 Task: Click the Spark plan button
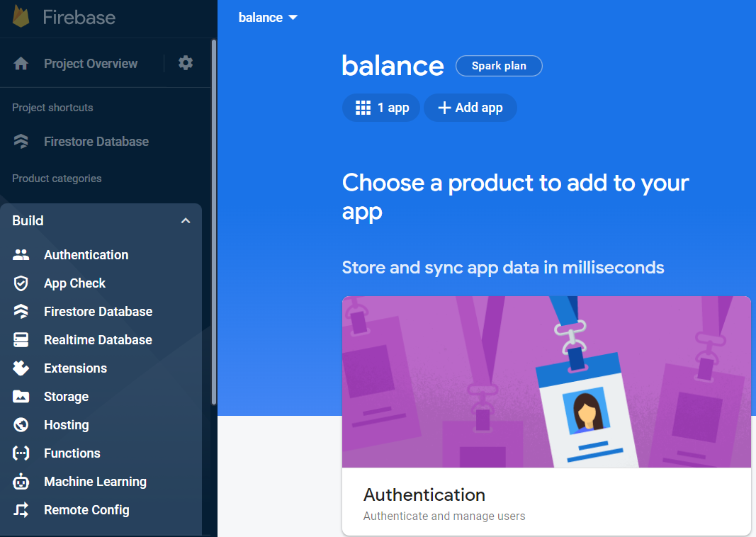499,66
